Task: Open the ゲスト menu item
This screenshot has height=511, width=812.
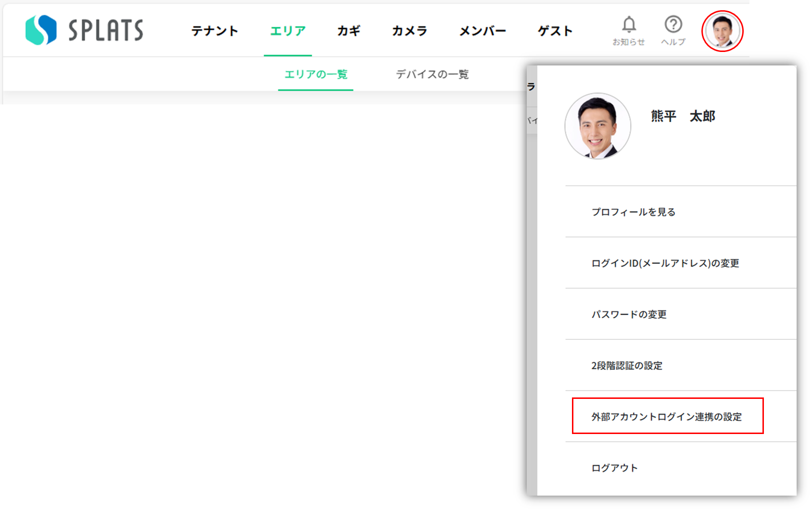Action: tap(555, 31)
